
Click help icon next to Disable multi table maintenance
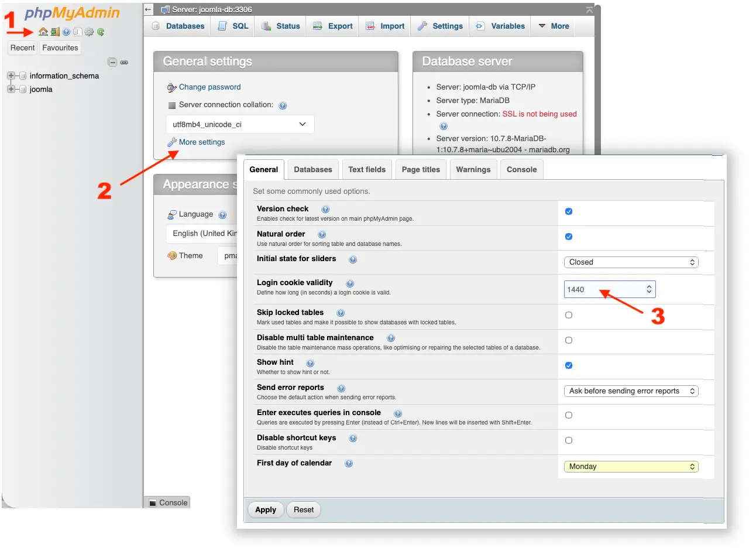(x=391, y=338)
